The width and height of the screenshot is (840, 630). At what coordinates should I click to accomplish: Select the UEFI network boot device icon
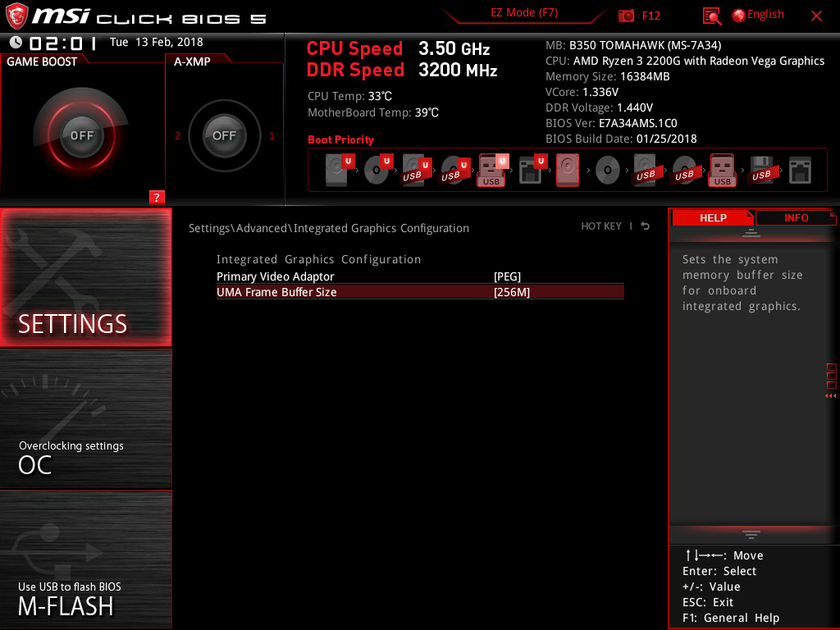[532, 170]
